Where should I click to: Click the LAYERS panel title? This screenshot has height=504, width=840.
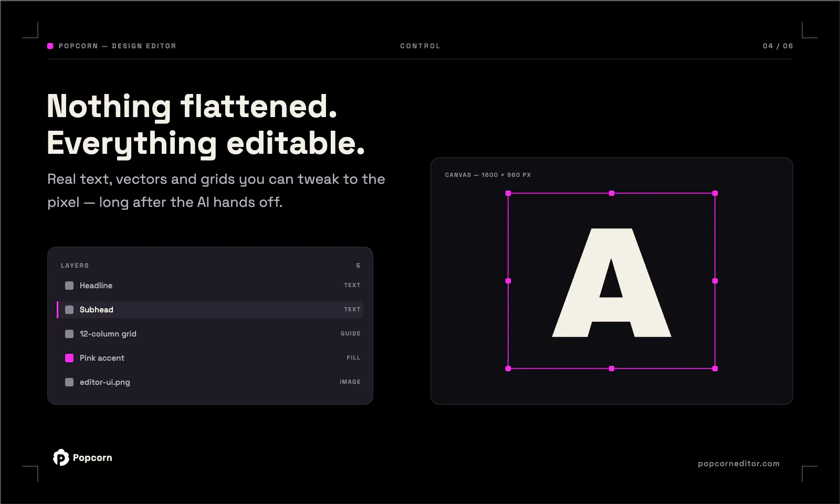coord(75,266)
